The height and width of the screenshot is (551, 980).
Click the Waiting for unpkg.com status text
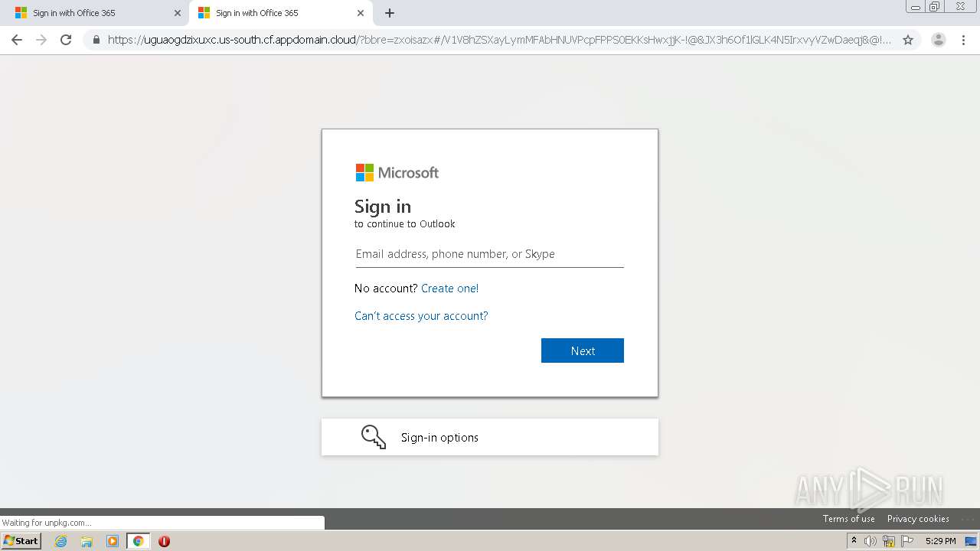coord(47,523)
